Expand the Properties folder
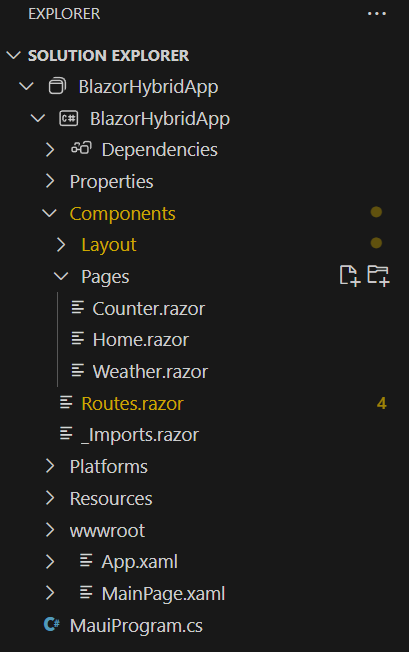Viewport: 409px width, 652px height. (50, 181)
